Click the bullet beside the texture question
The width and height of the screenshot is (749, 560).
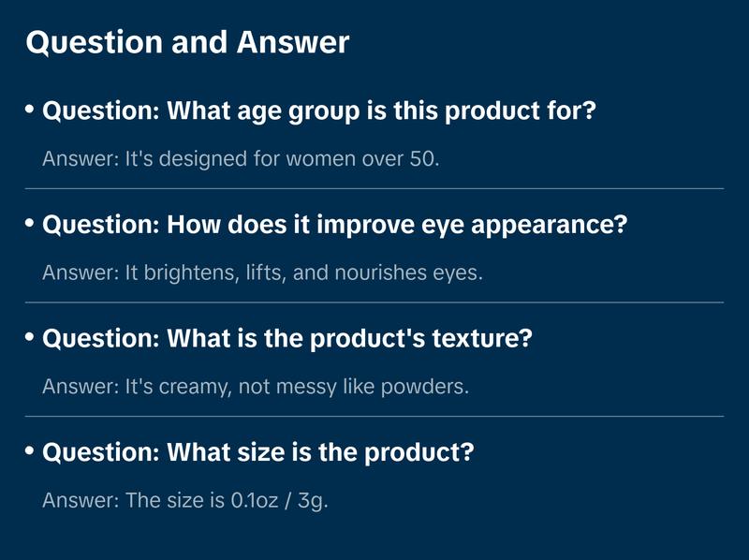[30, 337]
